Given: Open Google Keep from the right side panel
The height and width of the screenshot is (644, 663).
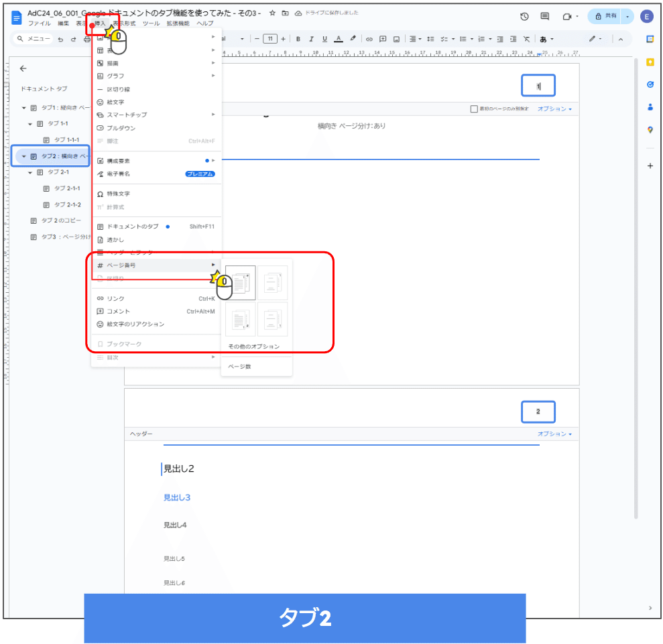Looking at the screenshot, I should pyautogui.click(x=650, y=62).
